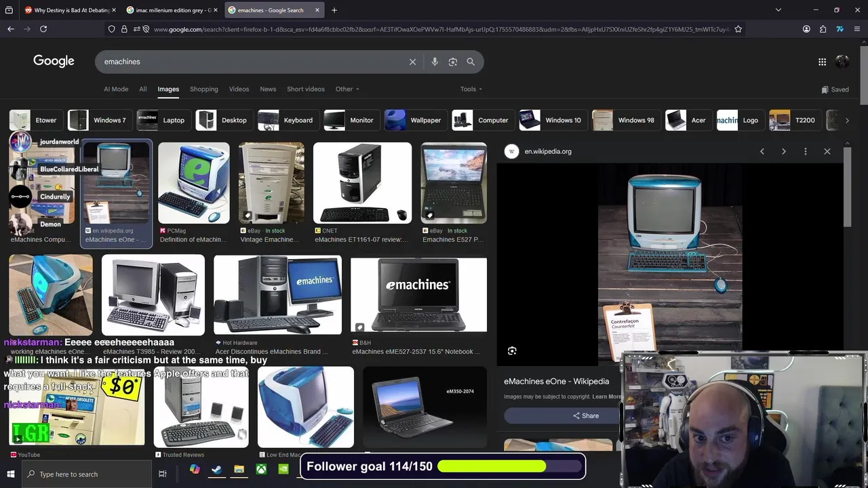Open Saved images link
The width and height of the screenshot is (868, 488).
pos(835,89)
